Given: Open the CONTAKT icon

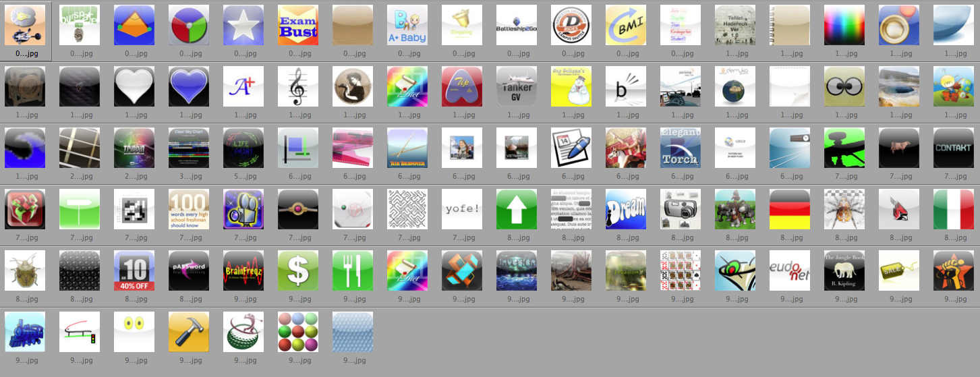Looking at the screenshot, I should coord(954,148).
